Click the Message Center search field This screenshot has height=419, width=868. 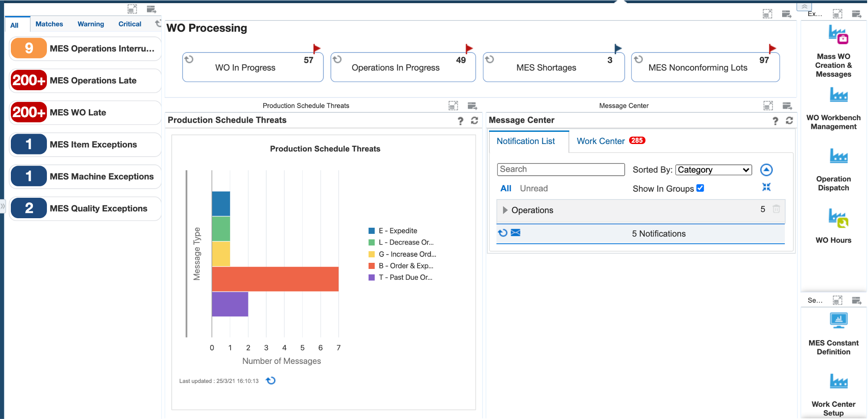[x=561, y=169]
